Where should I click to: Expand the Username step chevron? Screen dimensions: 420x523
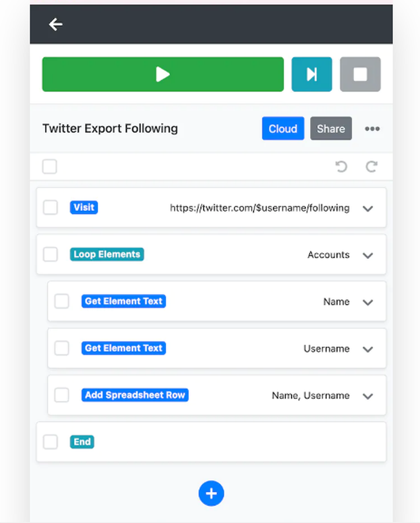[x=368, y=349]
